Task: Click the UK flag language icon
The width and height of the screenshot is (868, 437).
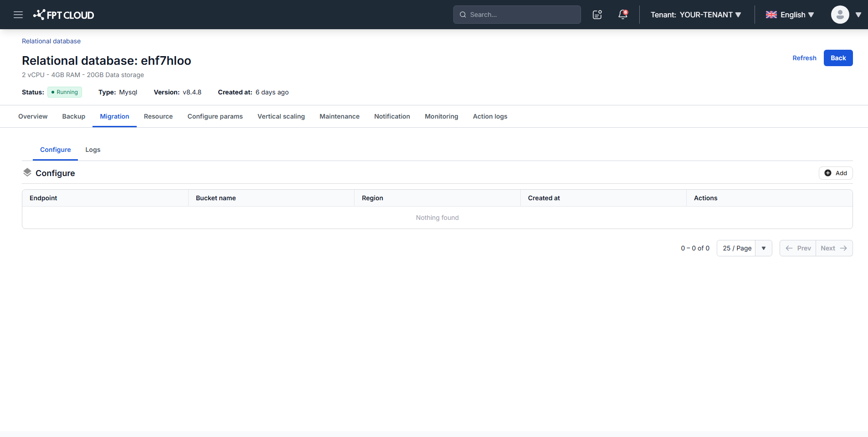Action: [x=771, y=15]
